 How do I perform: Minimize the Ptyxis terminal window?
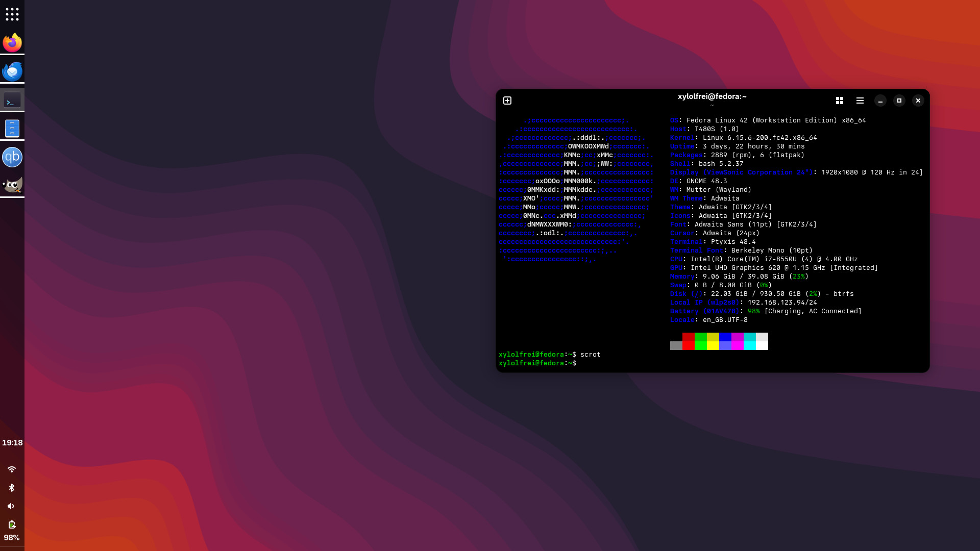click(880, 101)
